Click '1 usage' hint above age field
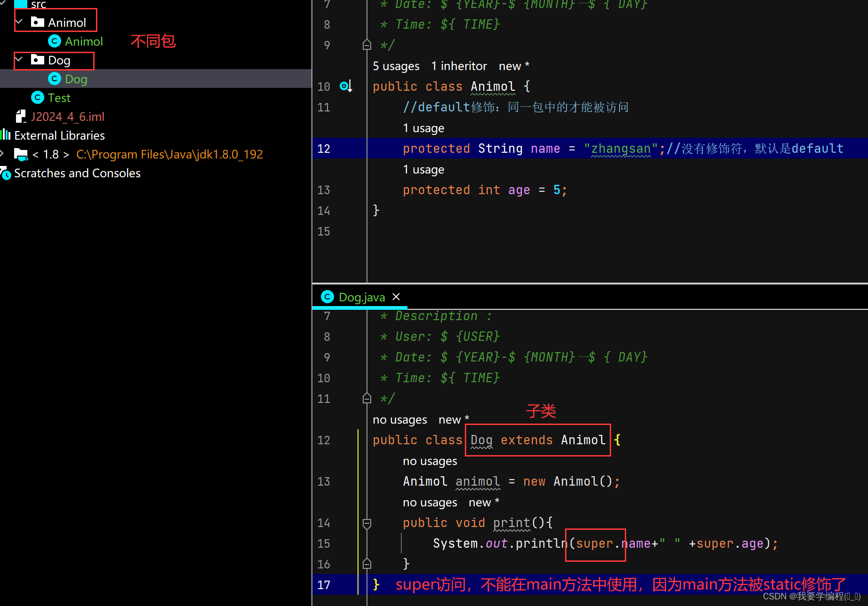 tap(423, 170)
